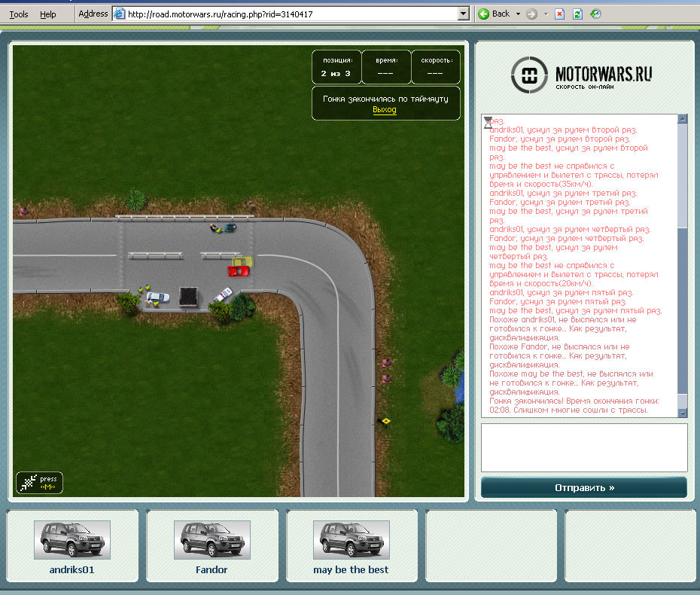700x595 pixels.
Task: Open the address bar dropdown
Action: [x=464, y=14]
